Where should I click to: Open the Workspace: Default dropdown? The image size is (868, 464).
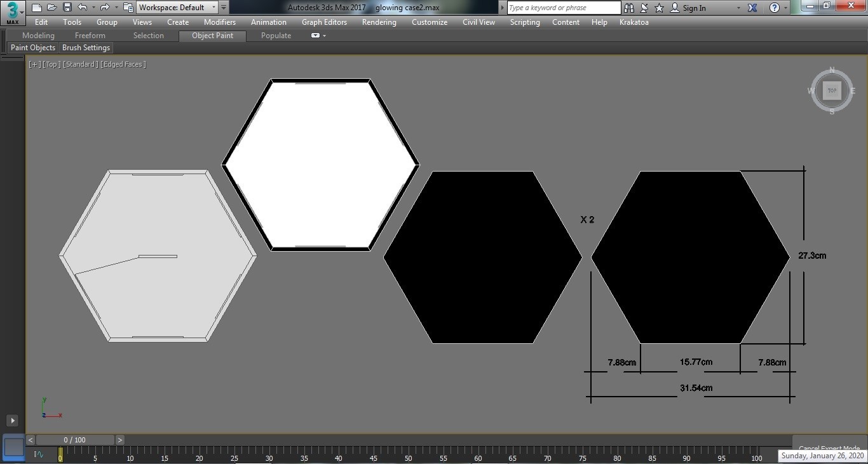[177, 8]
